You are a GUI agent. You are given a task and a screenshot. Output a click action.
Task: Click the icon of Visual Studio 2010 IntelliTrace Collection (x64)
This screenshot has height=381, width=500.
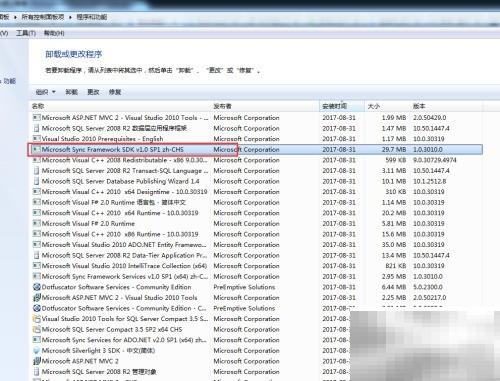37,266
